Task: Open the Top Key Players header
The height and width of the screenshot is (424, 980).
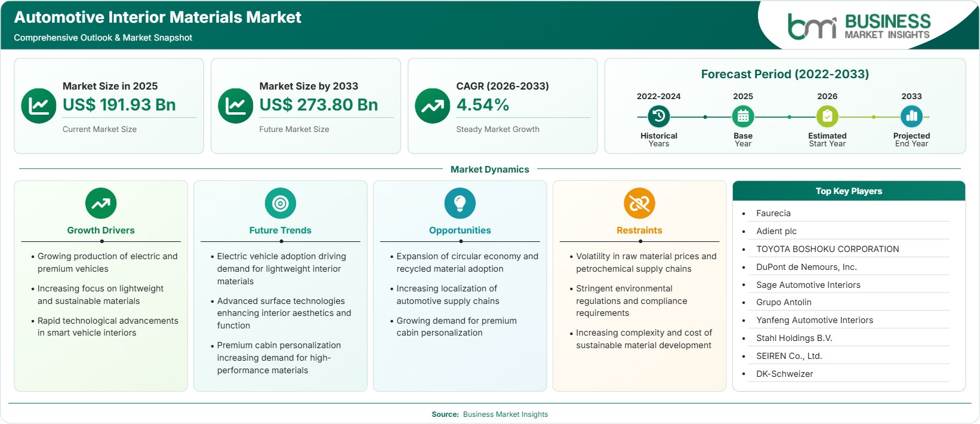Action: tap(849, 191)
